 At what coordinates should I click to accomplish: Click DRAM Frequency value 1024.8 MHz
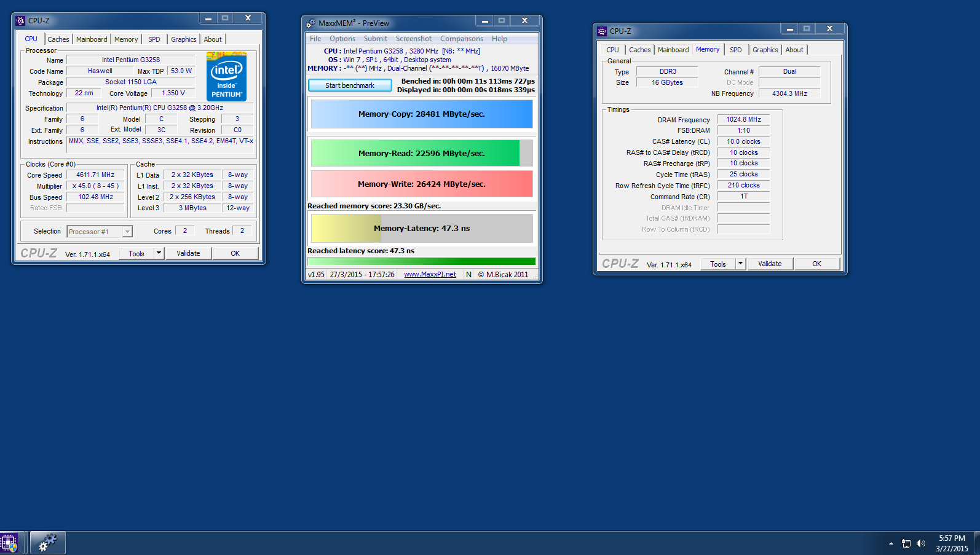click(743, 120)
